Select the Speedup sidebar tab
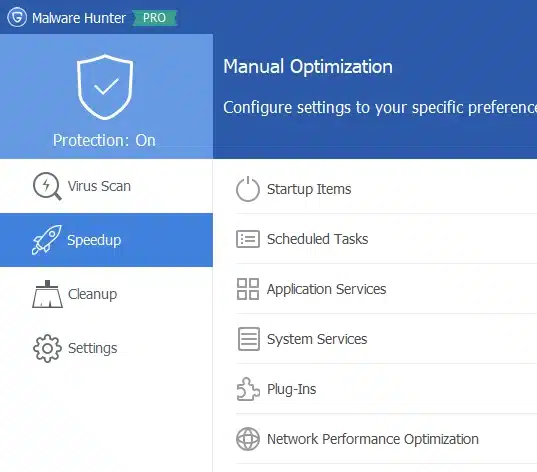The height and width of the screenshot is (472, 537). point(106,240)
